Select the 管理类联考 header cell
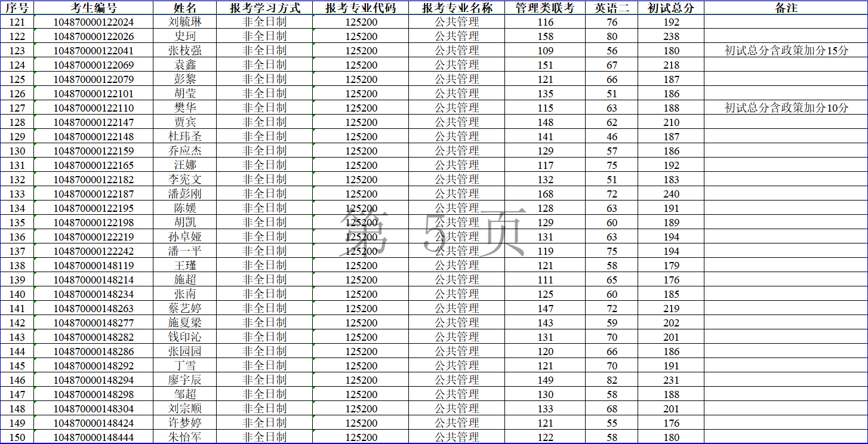This screenshot has width=868, height=444. pos(545,8)
